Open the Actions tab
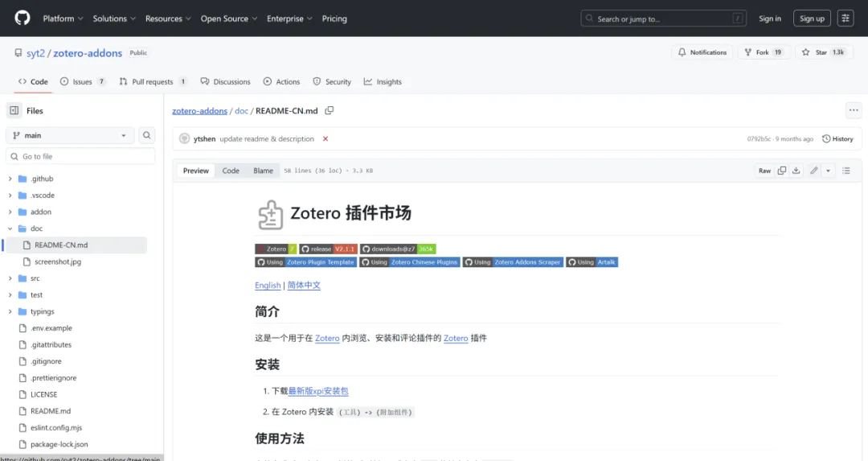 pyautogui.click(x=282, y=81)
